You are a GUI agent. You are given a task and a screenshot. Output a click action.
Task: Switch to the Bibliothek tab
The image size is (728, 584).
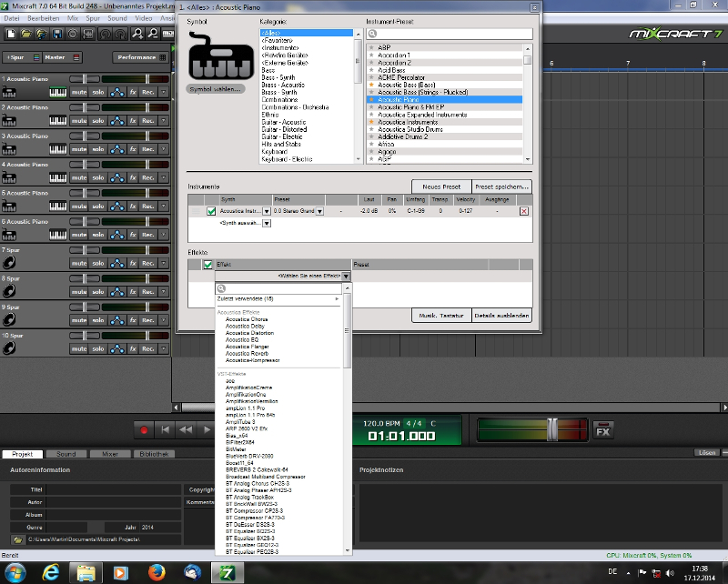tap(154, 454)
